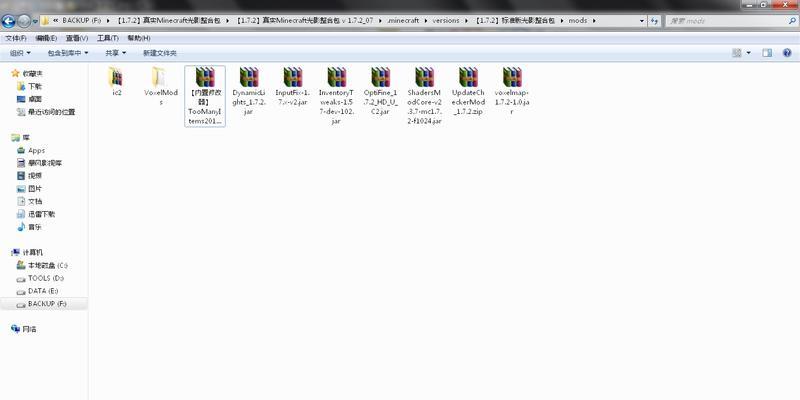Click the search magnifier icon
Viewport: 800px width, 400px height.
pyautogui.click(x=791, y=21)
